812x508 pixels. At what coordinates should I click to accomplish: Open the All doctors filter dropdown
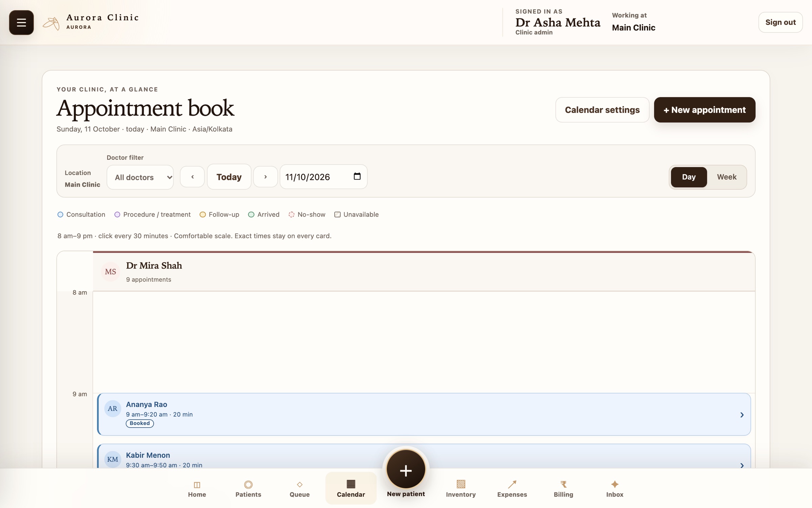click(x=140, y=177)
